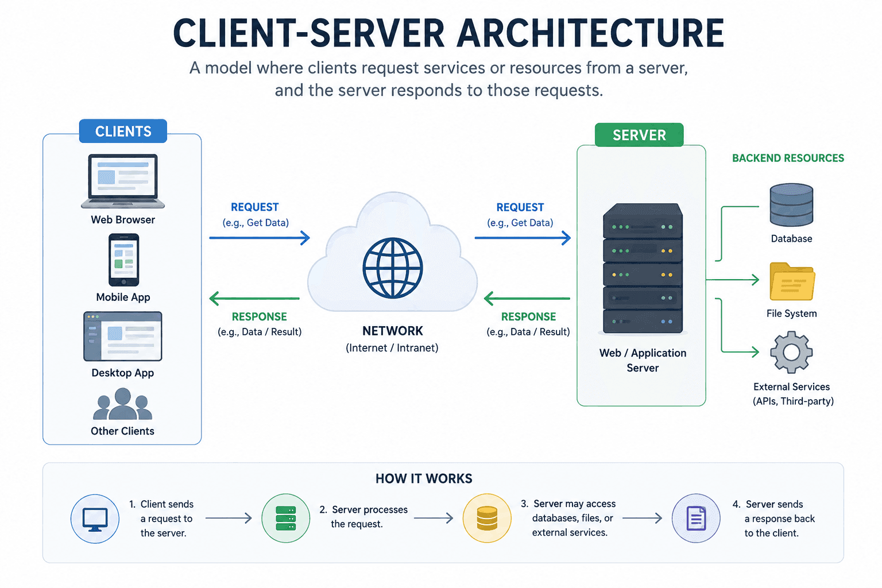This screenshot has height=588, width=882.
Task: Click the "Web Browser" caption
Action: pos(123,219)
